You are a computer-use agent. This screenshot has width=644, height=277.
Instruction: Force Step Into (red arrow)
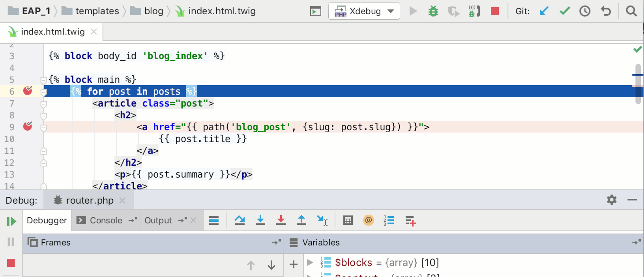[x=281, y=220]
